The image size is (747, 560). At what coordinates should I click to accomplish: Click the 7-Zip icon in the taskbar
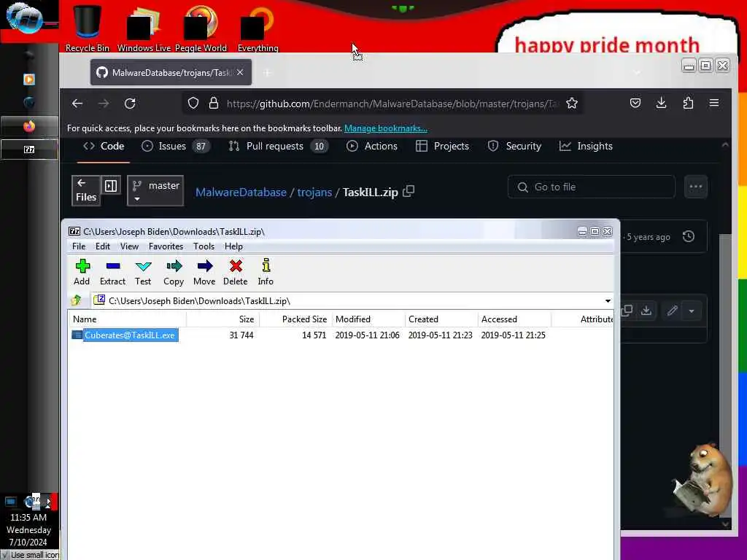pos(29,149)
